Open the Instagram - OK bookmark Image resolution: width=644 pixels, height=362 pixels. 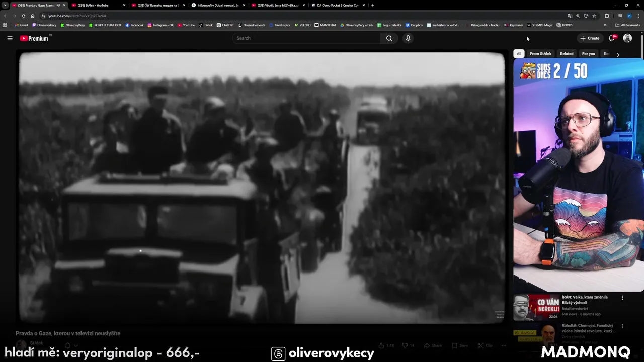(x=160, y=25)
